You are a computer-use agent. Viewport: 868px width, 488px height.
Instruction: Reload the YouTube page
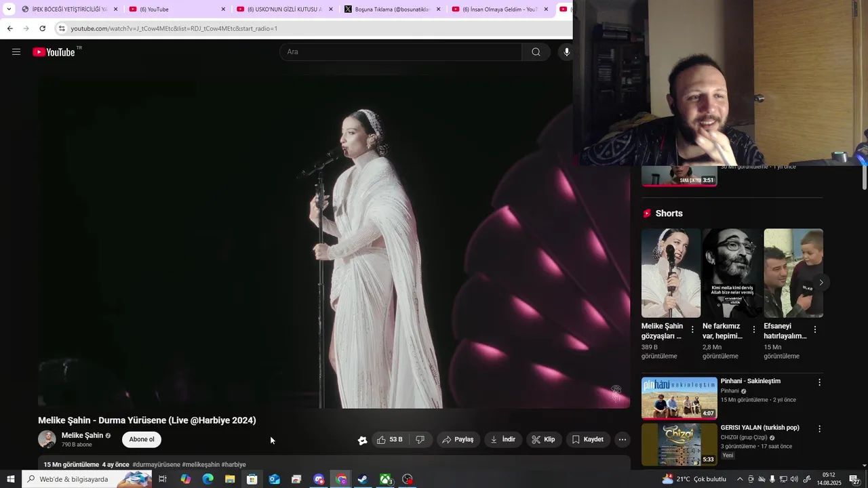tap(42, 28)
